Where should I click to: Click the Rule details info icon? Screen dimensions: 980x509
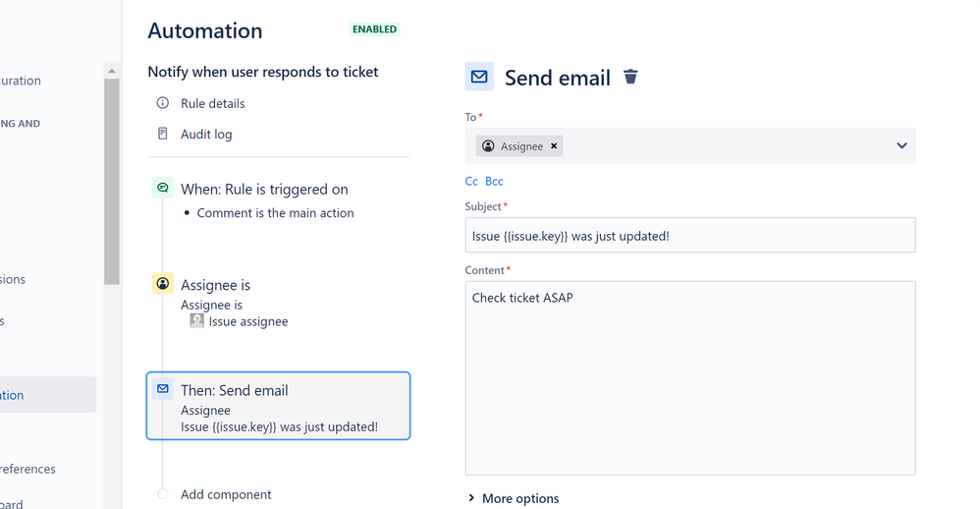tap(162, 102)
